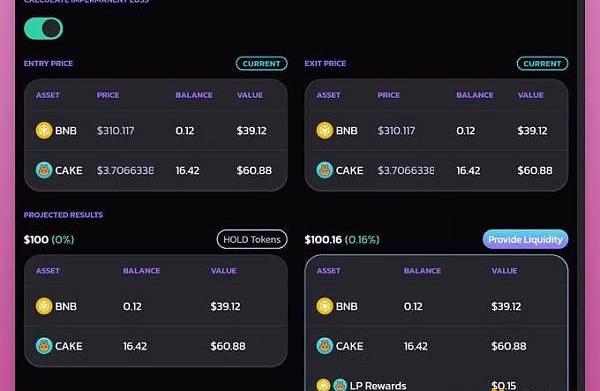Screen dimensions: 600x391
Task: Set entry price to CURRENT
Action: point(262,64)
